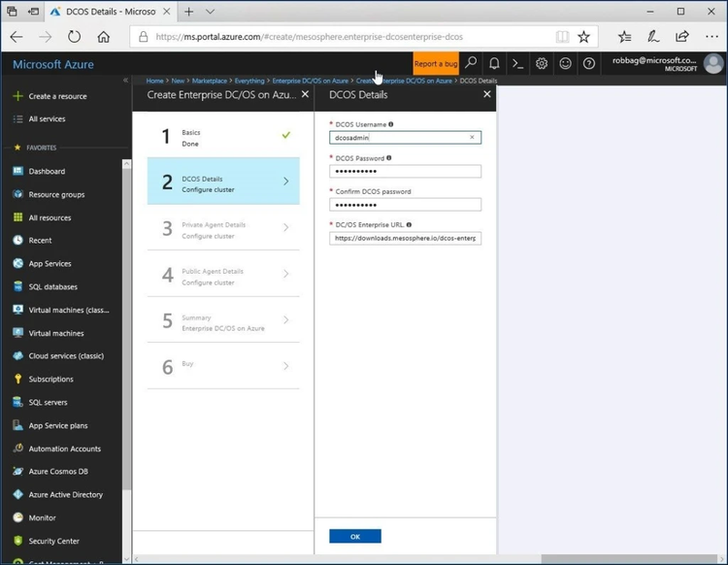The width and height of the screenshot is (728, 565).
Task: Collapse the left sidebar menu
Action: (125, 80)
